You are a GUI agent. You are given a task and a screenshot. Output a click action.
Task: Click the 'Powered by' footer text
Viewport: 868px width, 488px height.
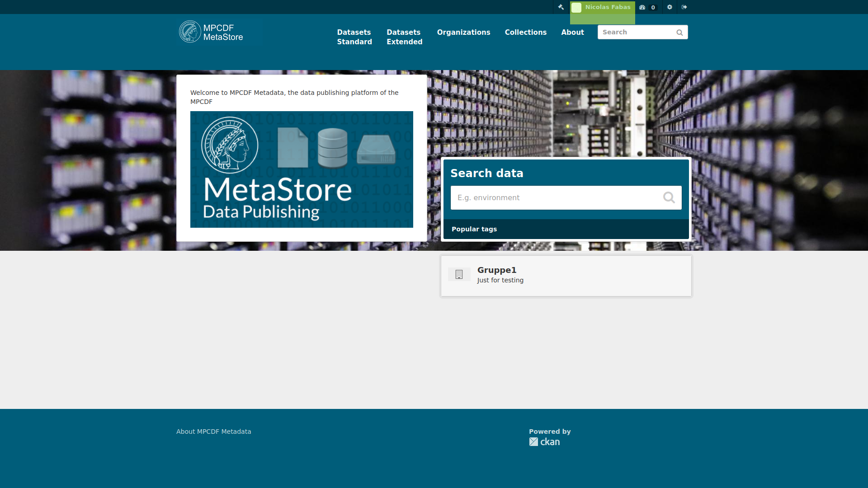[550, 432]
